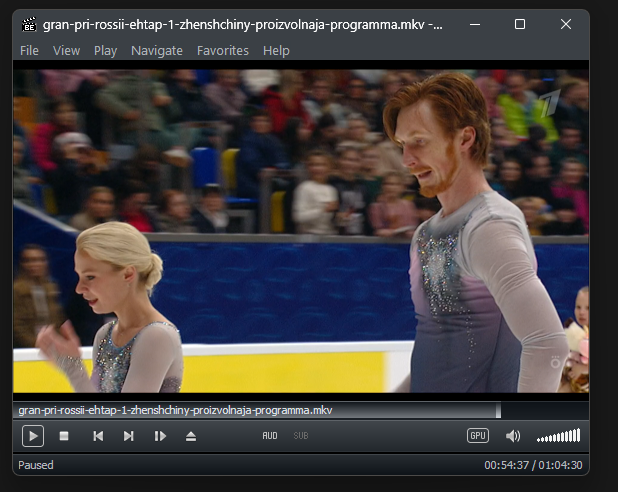618x492 pixels.
Task: Click the MPC-BE app icon in title bar
Action: click(29, 24)
